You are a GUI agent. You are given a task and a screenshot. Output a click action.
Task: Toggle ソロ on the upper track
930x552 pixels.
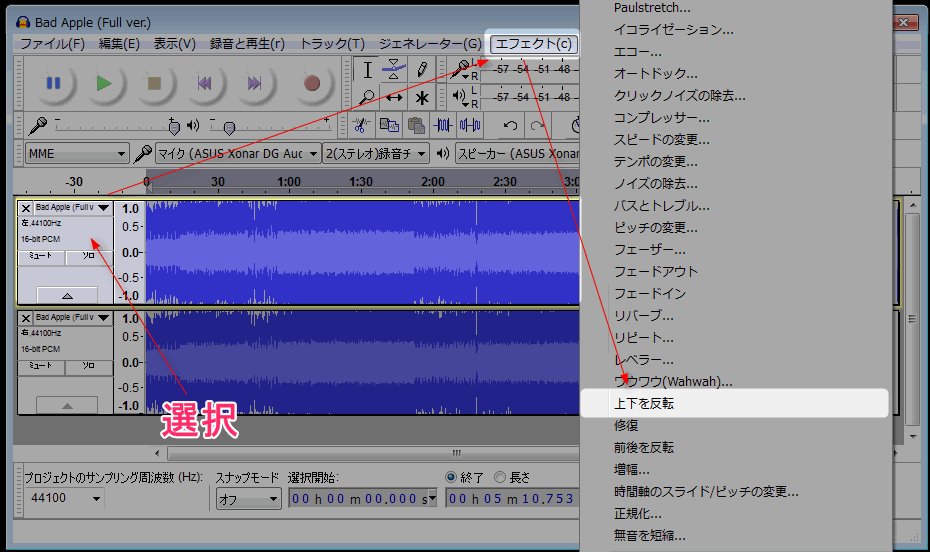point(88,256)
